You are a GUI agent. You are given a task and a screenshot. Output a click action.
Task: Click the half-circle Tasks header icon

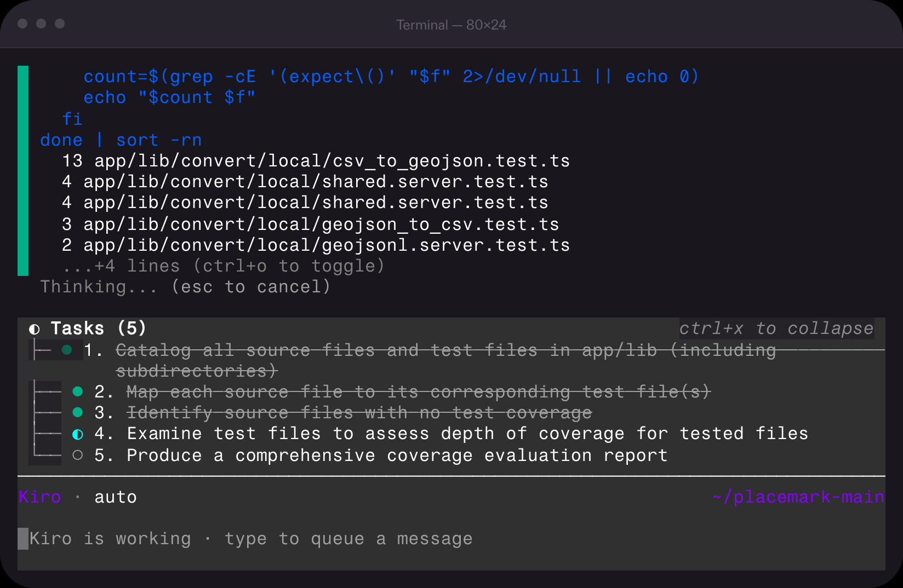click(x=35, y=329)
